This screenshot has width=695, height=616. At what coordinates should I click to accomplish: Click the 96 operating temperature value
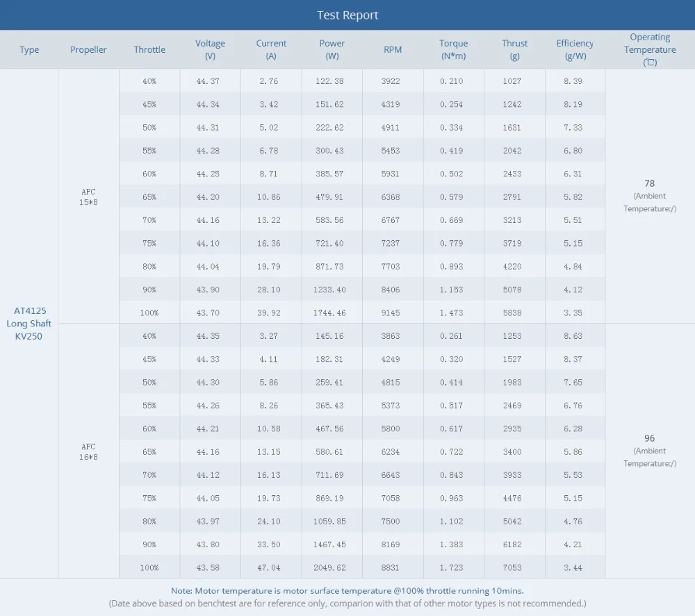click(x=649, y=438)
